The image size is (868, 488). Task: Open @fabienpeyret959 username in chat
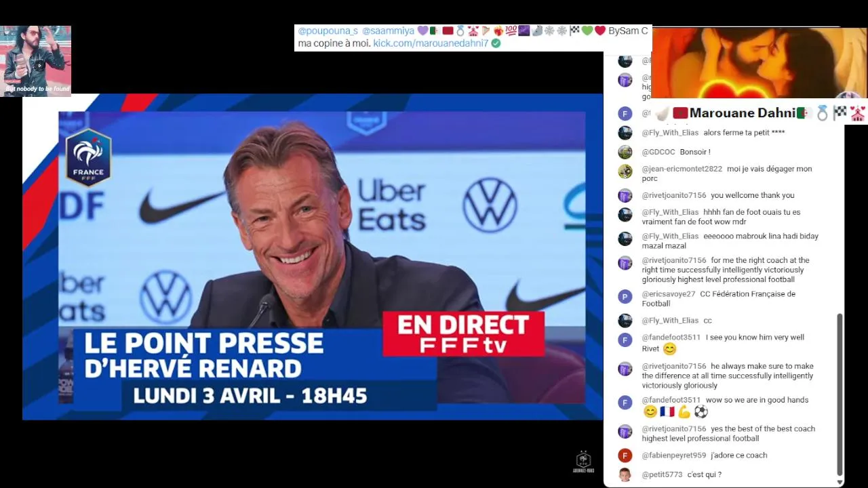[674, 455]
